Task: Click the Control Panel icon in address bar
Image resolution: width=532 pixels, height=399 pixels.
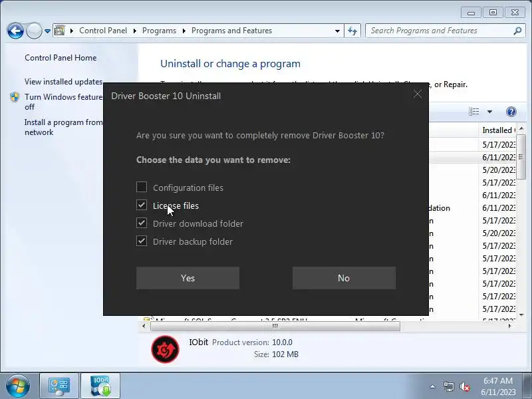Action: (x=60, y=31)
